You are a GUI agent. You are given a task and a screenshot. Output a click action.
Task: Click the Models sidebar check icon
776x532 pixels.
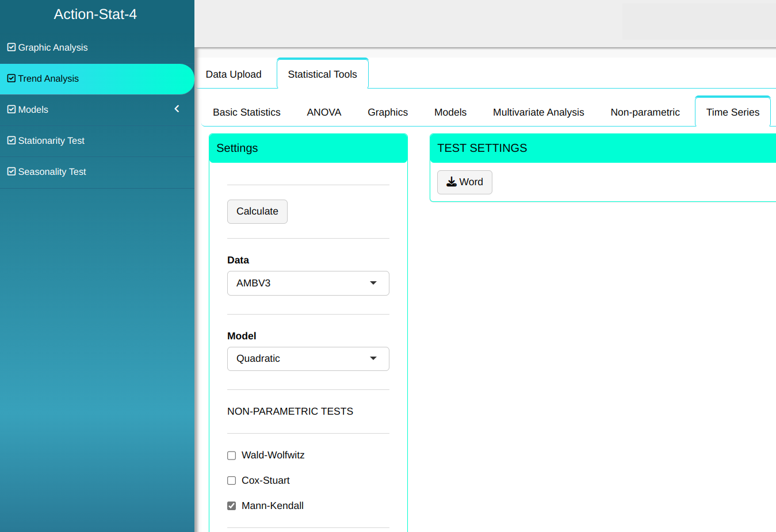click(x=12, y=109)
